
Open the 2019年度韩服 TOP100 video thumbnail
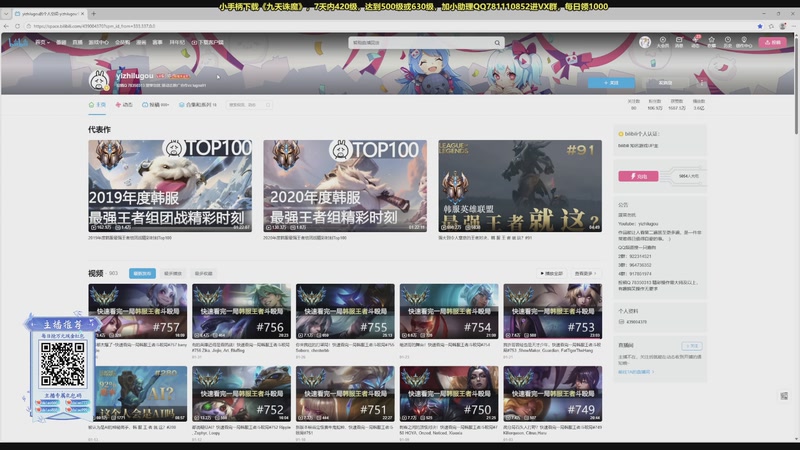click(x=170, y=185)
